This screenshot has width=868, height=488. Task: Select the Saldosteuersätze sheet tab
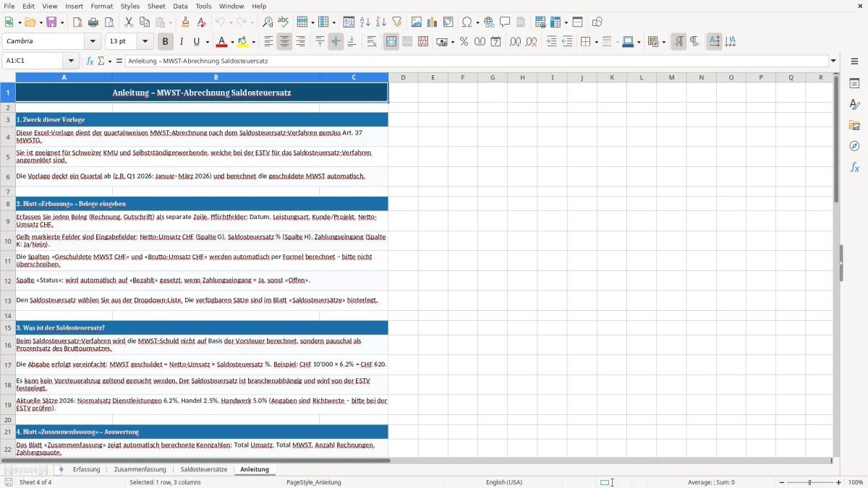(x=204, y=469)
